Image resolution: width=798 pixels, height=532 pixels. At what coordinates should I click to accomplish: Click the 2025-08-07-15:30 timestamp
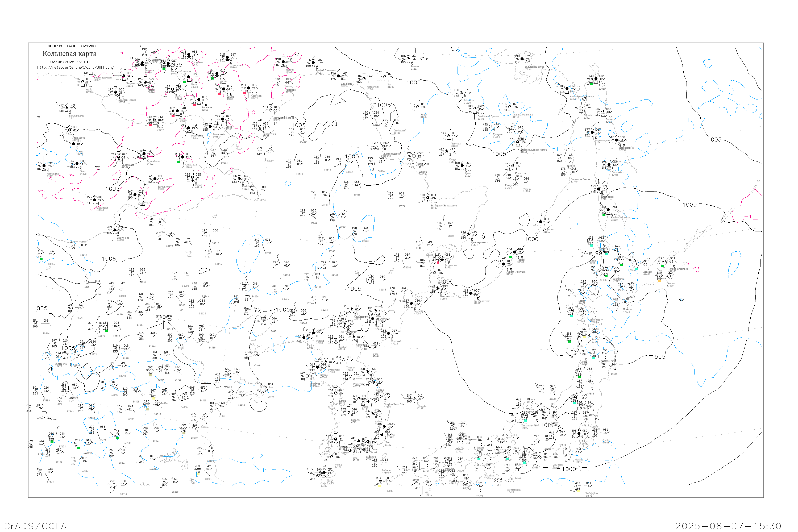pos(728,526)
